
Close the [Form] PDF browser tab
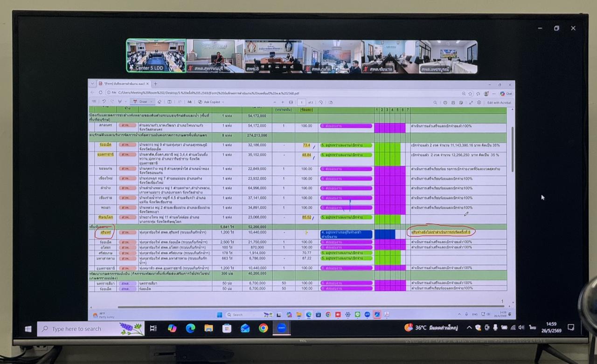pos(146,84)
